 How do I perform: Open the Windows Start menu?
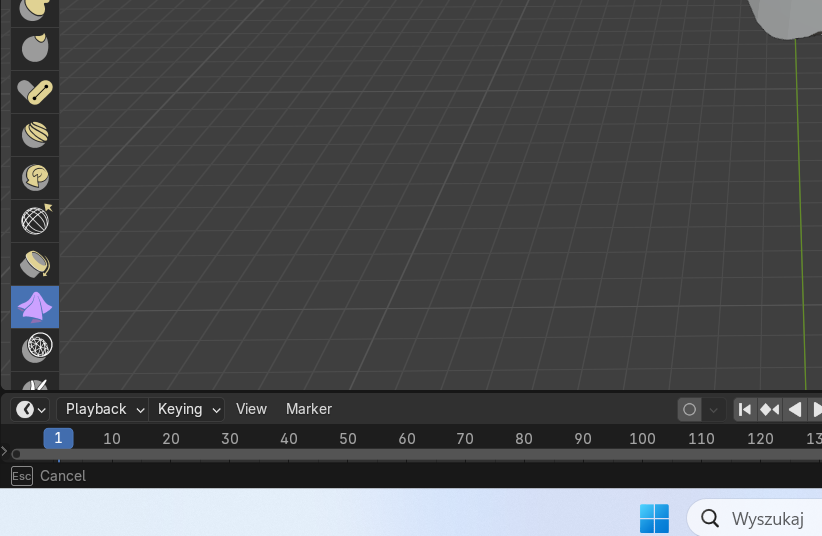(654, 518)
